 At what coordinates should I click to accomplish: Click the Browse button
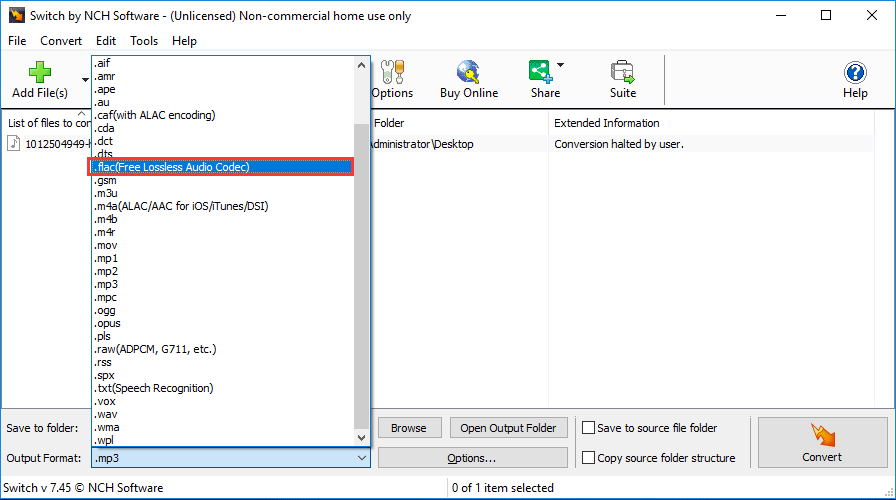point(409,428)
